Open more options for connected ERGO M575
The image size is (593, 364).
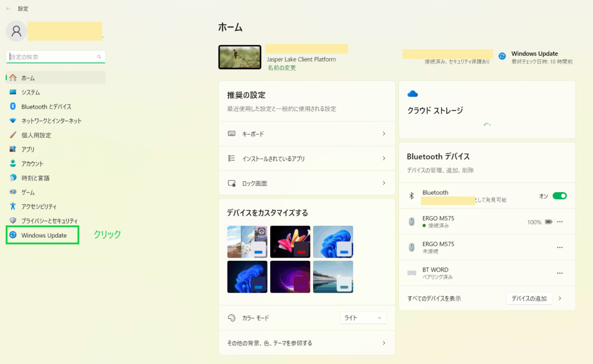[560, 222]
